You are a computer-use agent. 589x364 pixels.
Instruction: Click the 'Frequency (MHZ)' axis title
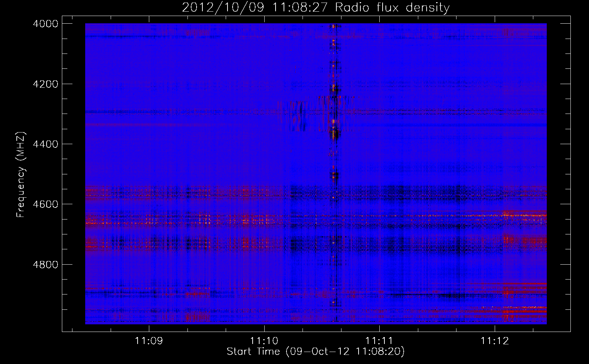(21, 175)
